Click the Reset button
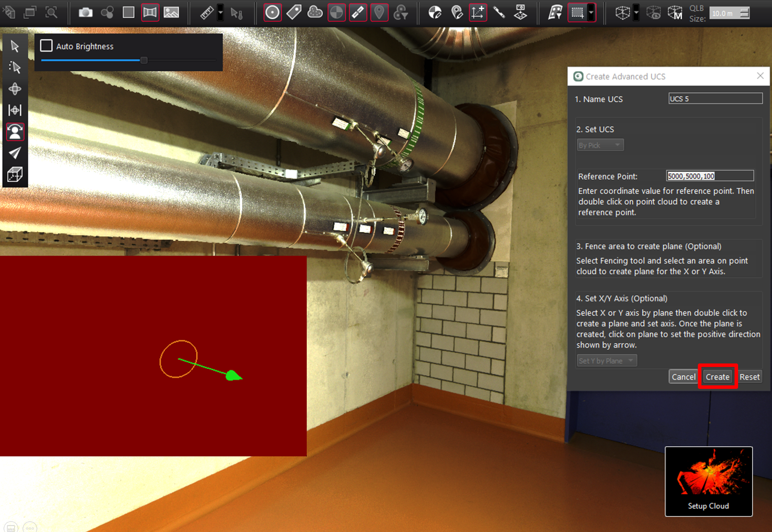 [749, 377]
